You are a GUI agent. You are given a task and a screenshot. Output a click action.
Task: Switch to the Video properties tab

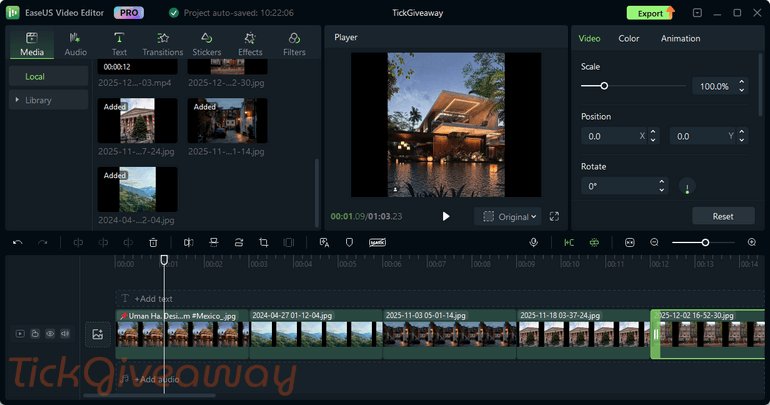[x=589, y=38]
